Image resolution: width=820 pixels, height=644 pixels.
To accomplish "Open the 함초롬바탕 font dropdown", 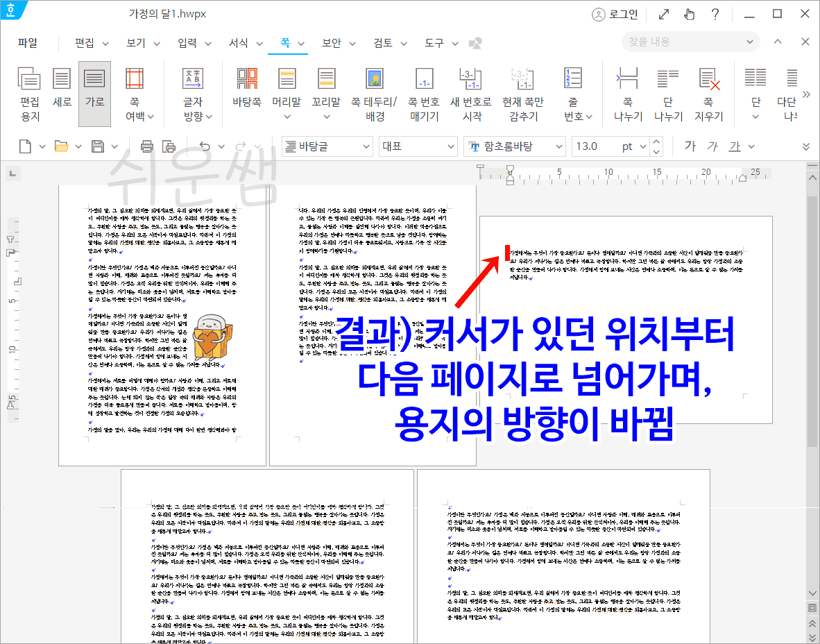I will tap(515, 146).
